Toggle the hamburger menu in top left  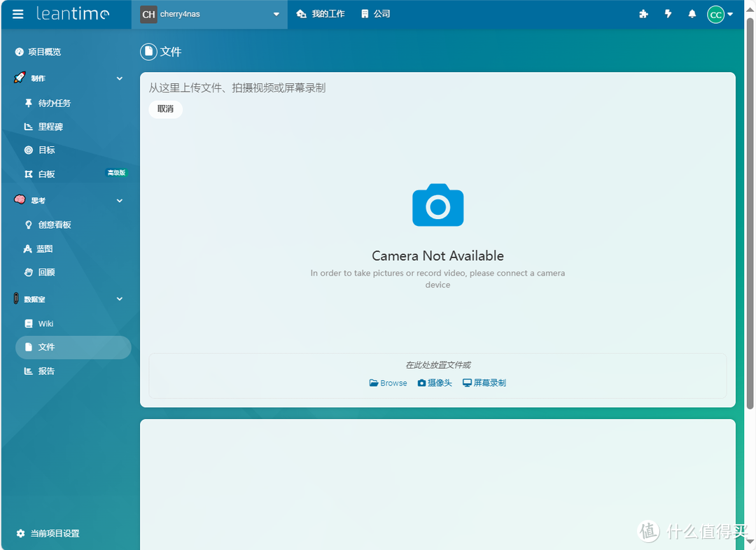tap(17, 13)
